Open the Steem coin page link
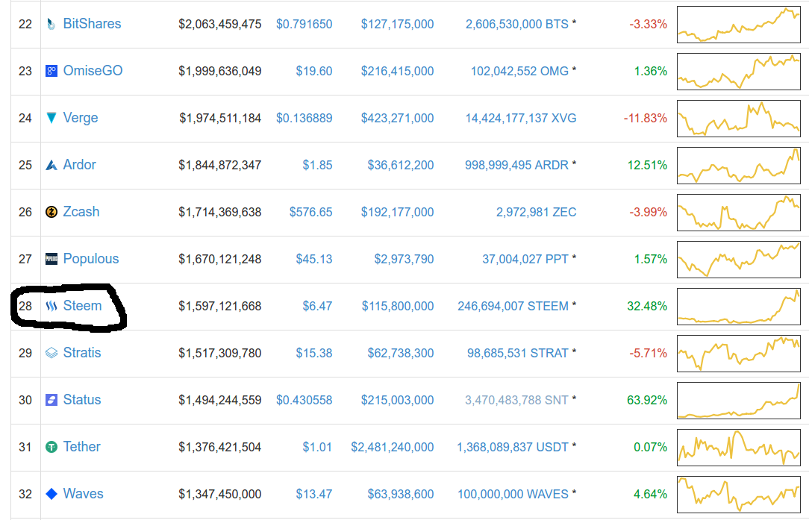Screen dimensions: 812x520 pos(82,306)
